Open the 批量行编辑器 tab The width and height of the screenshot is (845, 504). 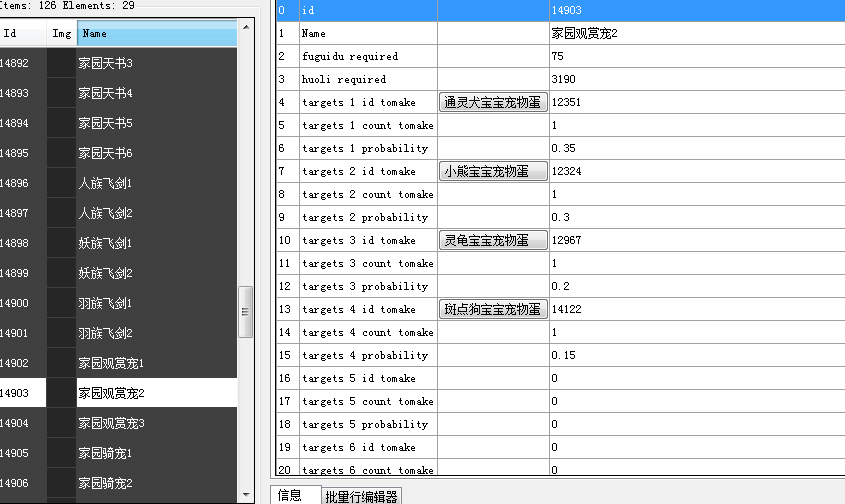click(x=362, y=496)
